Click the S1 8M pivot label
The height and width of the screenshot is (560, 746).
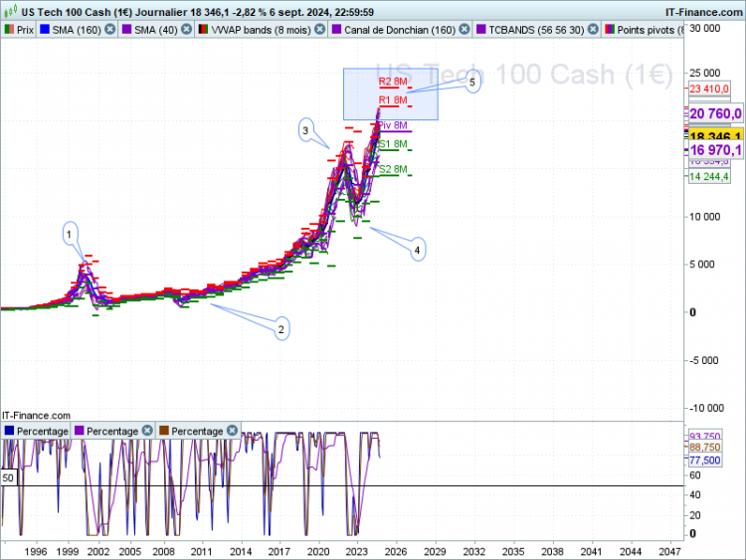[x=393, y=143]
